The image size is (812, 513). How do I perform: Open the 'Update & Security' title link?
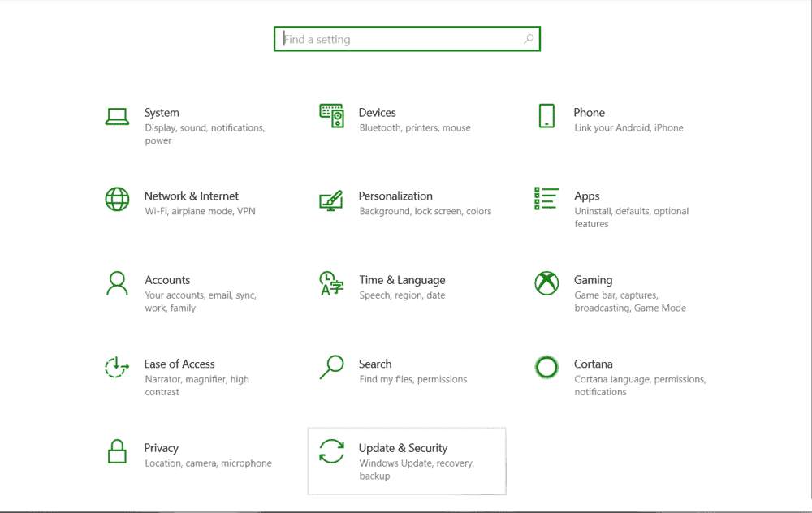coord(403,448)
